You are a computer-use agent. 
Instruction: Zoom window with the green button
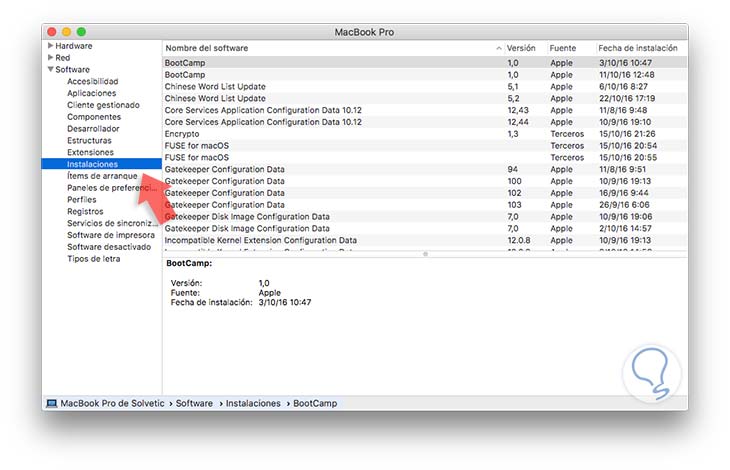click(x=81, y=32)
